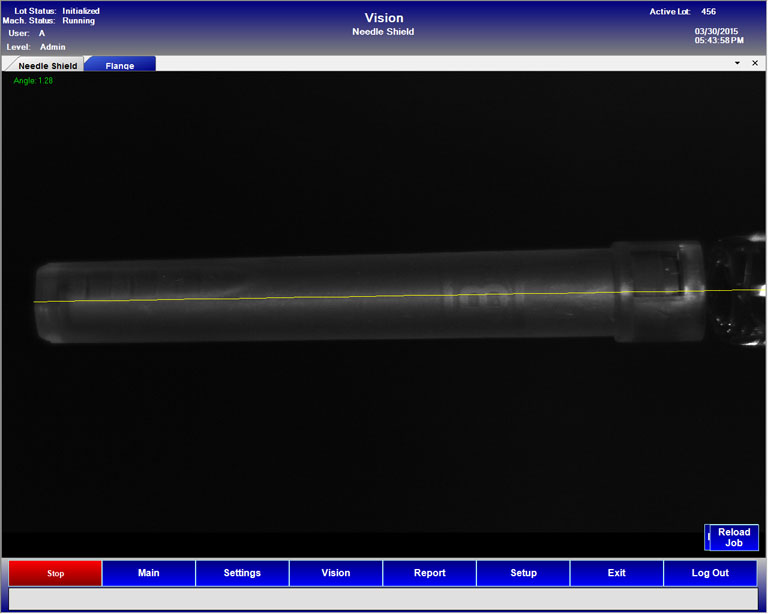768x614 pixels.
Task: Open the Report screen
Action: (x=429, y=573)
